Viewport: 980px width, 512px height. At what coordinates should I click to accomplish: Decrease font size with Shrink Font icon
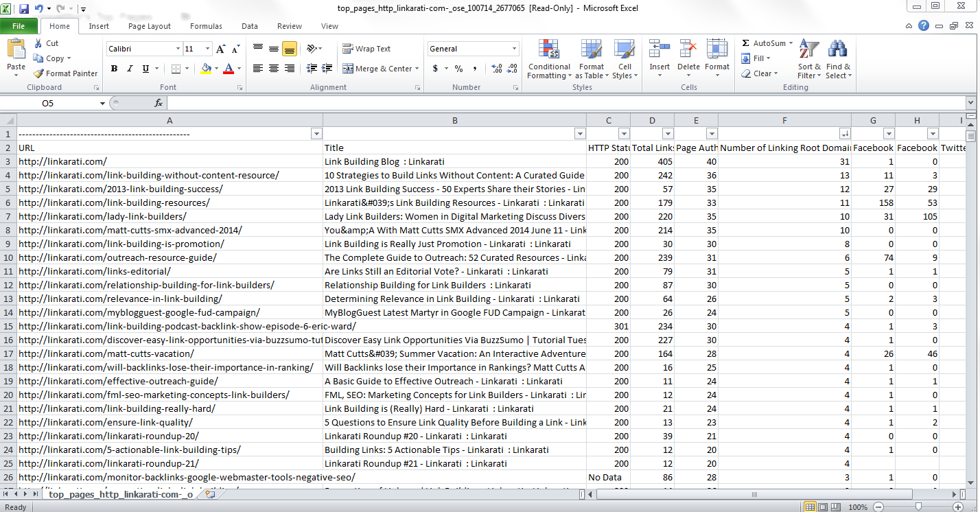pos(236,49)
